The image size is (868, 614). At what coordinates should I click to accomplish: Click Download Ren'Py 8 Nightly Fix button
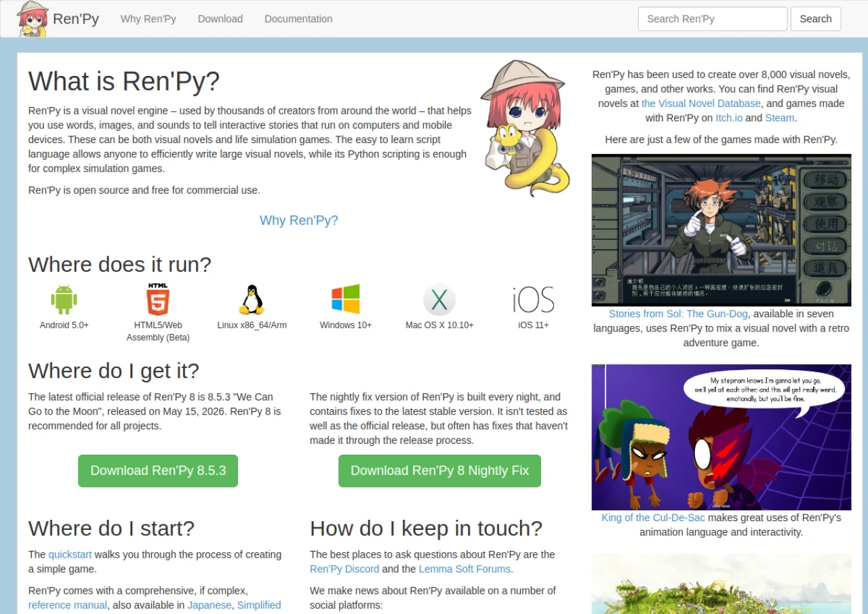click(439, 471)
